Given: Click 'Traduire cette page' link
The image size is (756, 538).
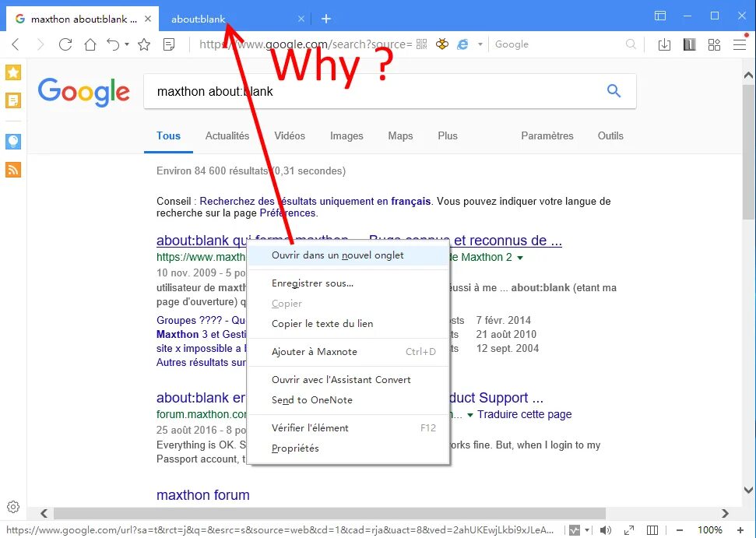Looking at the screenshot, I should point(525,414).
